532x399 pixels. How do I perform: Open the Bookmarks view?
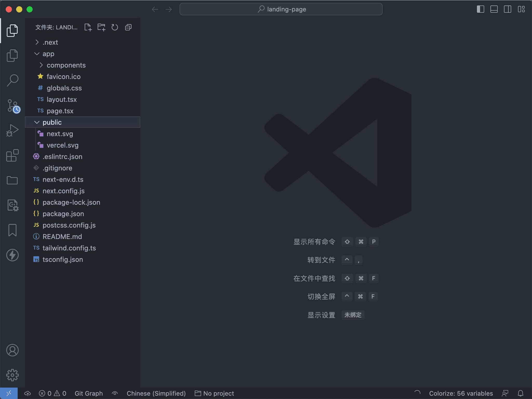pyautogui.click(x=12, y=230)
